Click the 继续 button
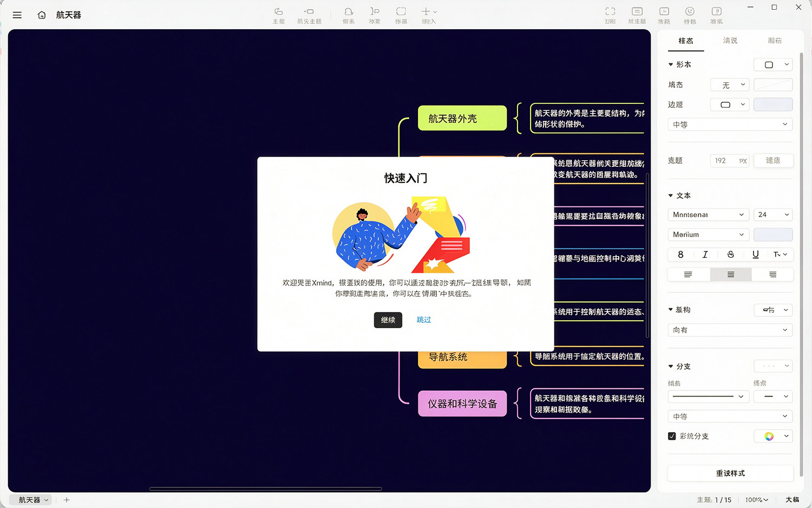Screen dimensions: 812x508 (388, 320)
